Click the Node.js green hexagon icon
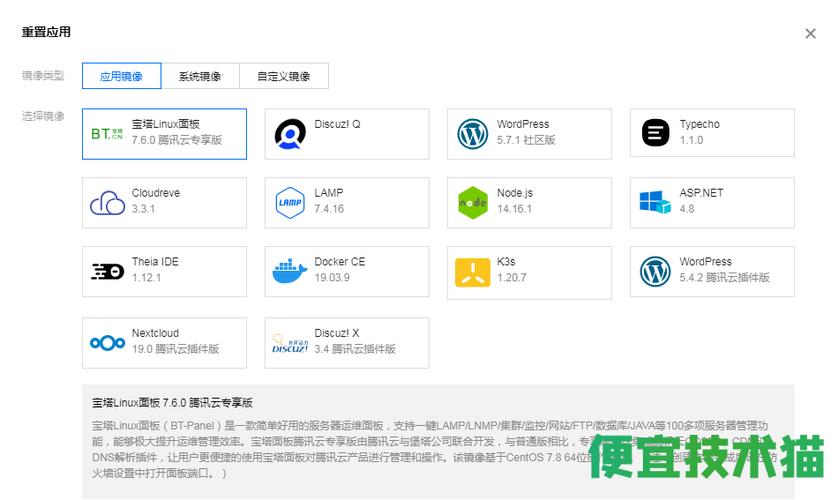This screenshot has width=838, height=500. pos(473,202)
